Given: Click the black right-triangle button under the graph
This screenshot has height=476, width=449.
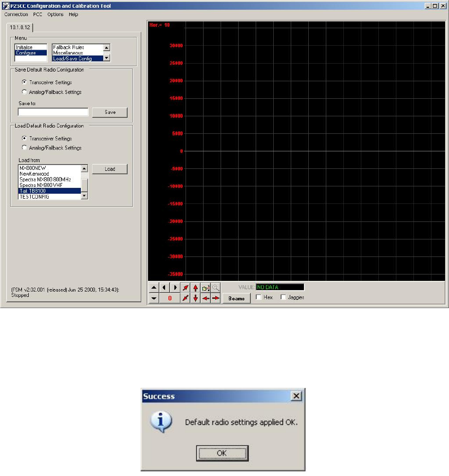Looking at the screenshot, I should point(175,288).
